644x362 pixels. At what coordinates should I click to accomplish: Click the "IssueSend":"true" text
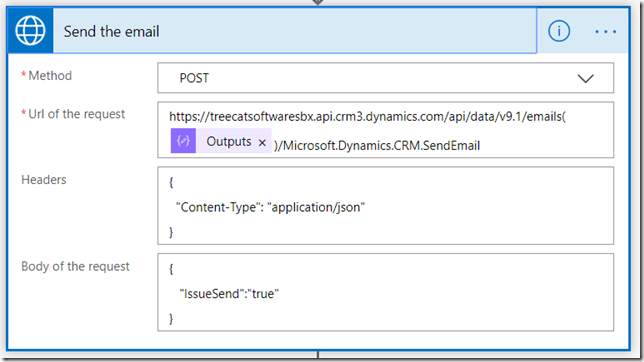(229, 294)
